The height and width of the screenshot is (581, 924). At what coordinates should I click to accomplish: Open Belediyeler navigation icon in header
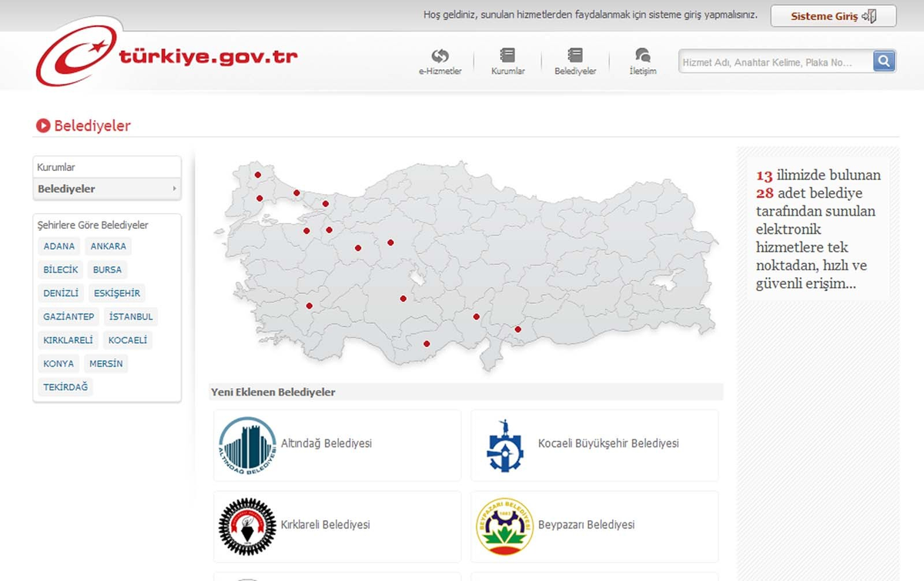click(575, 55)
